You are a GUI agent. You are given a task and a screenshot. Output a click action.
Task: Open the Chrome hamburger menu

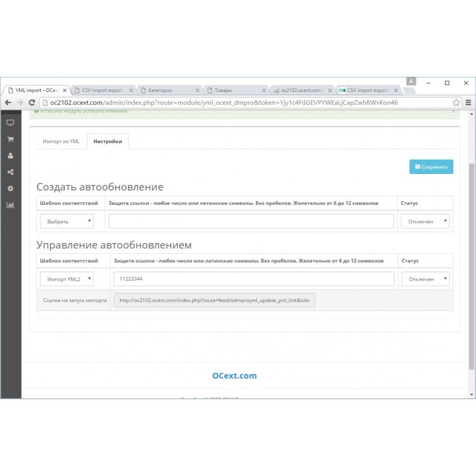pyautogui.click(x=468, y=103)
